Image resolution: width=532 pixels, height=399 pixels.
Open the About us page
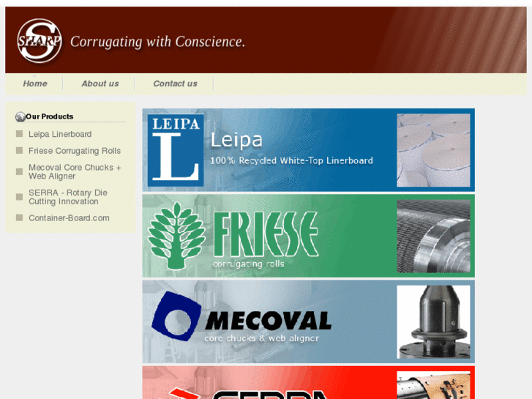click(100, 83)
